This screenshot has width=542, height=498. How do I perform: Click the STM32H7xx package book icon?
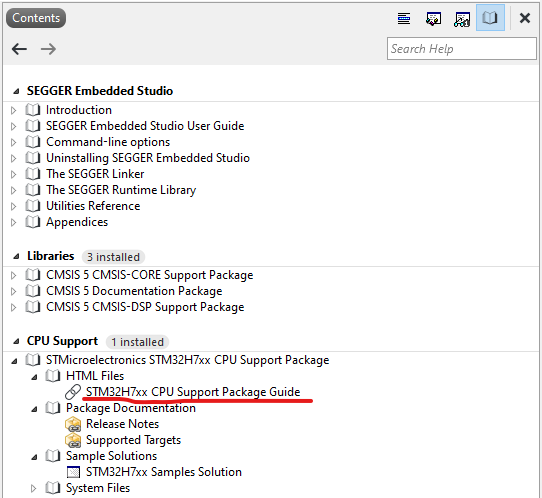point(33,360)
